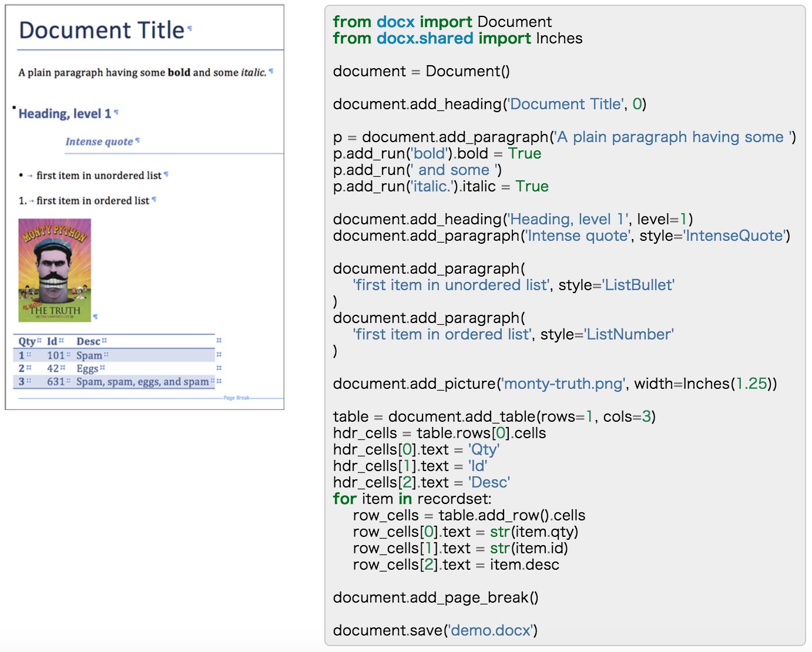This screenshot has height=652, width=812.
Task: Click the 'Eggs' table cell
Action: point(87,369)
